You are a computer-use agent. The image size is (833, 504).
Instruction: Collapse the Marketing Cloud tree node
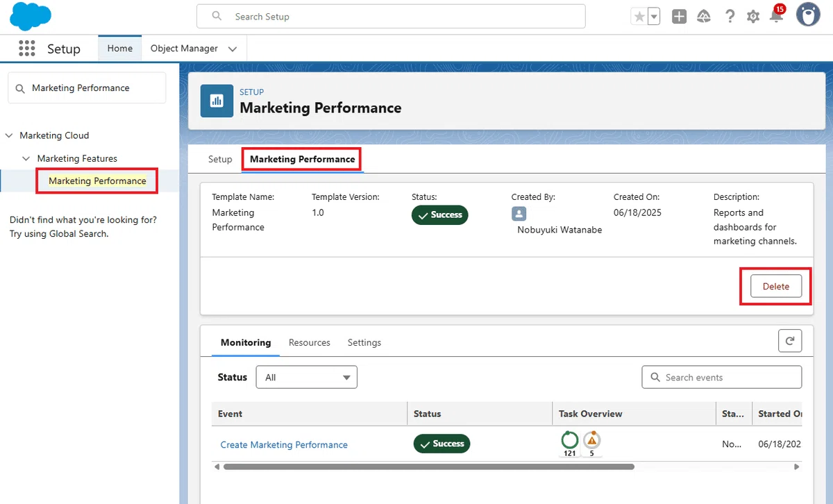pyautogui.click(x=8, y=135)
